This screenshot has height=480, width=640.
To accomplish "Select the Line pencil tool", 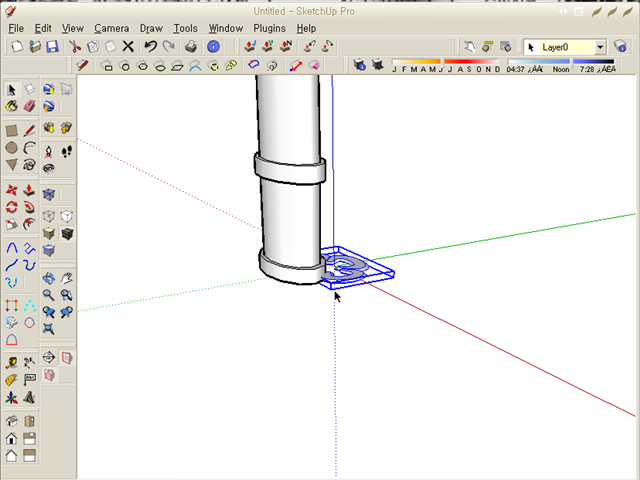I will tap(29, 131).
